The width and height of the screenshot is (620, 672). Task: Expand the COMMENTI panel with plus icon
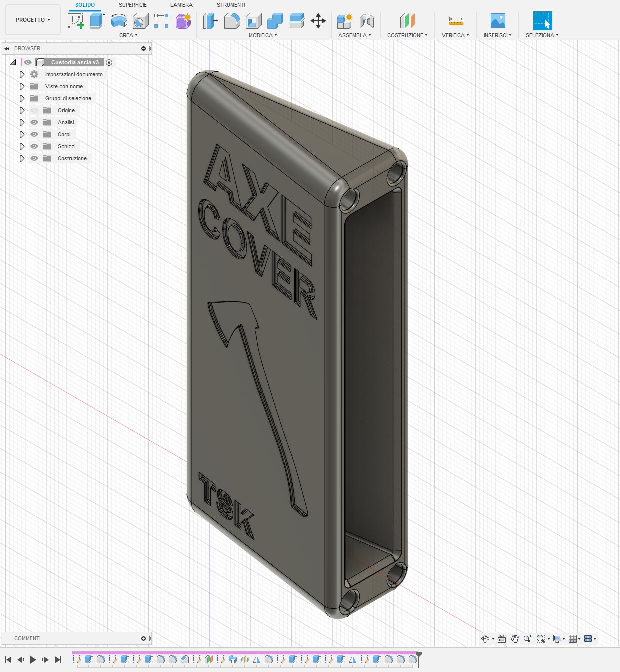click(143, 639)
